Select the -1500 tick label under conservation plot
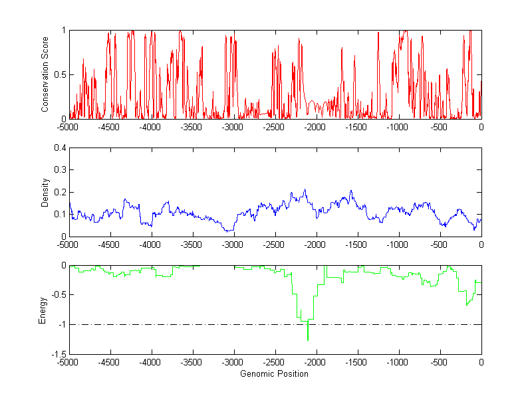 point(356,126)
